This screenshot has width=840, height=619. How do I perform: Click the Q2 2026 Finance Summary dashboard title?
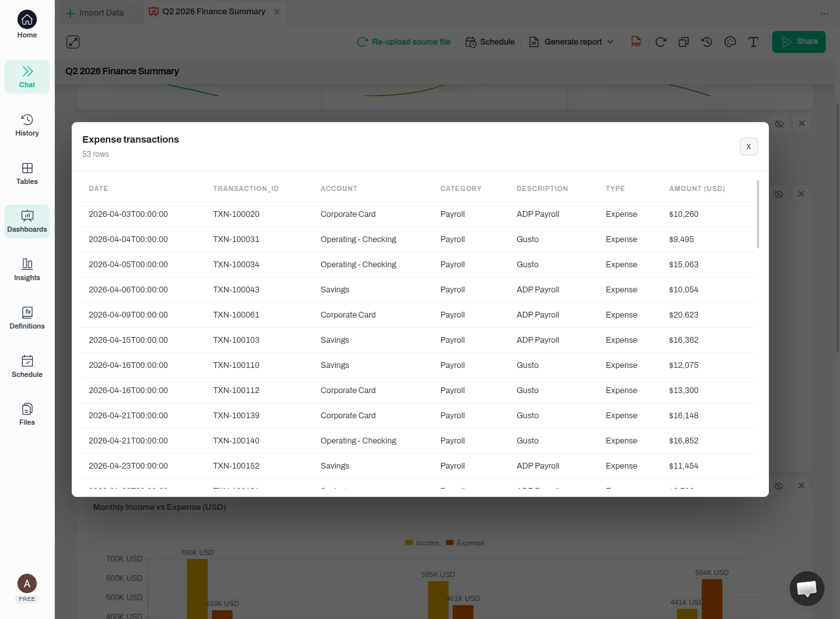[x=122, y=71]
